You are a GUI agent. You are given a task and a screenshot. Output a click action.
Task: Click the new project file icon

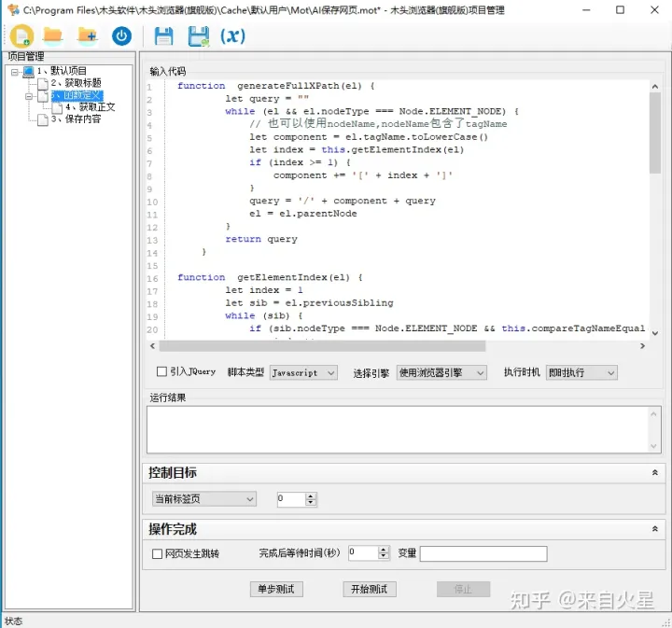coord(21,36)
